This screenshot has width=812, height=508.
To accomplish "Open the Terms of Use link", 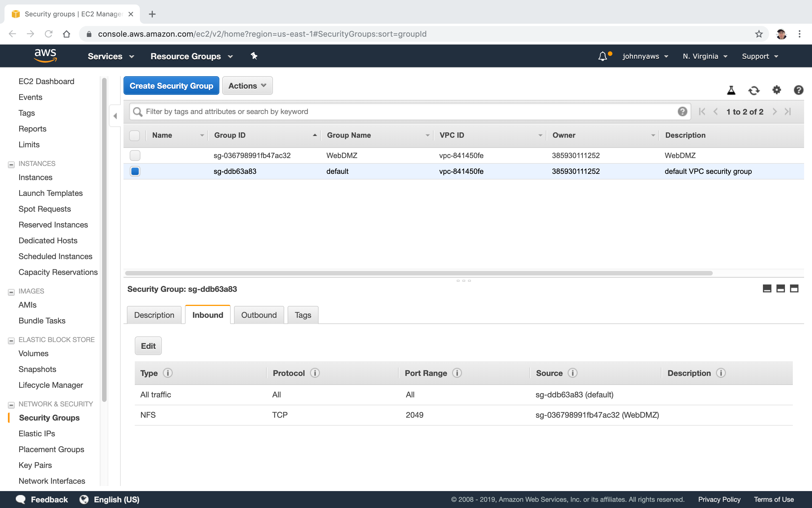I will click(x=774, y=500).
